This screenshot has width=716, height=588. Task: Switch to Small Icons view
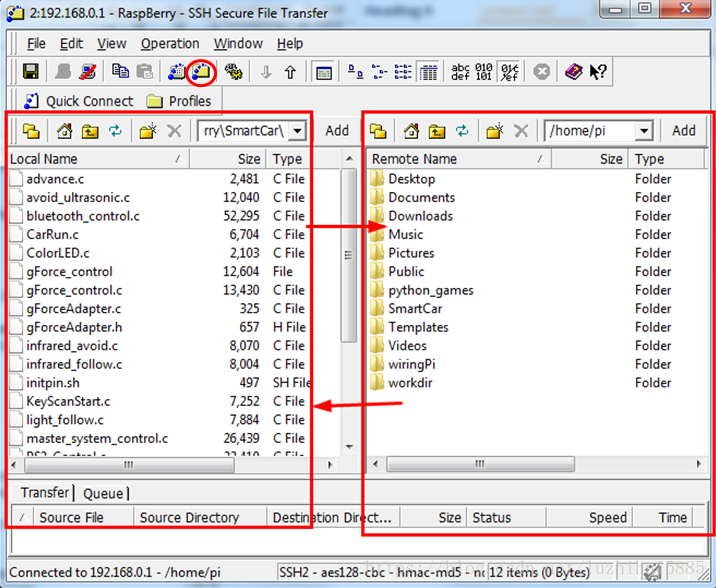tap(379, 72)
